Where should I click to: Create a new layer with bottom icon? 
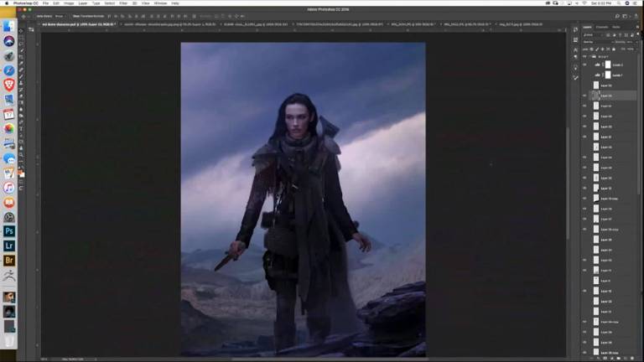[626, 359]
